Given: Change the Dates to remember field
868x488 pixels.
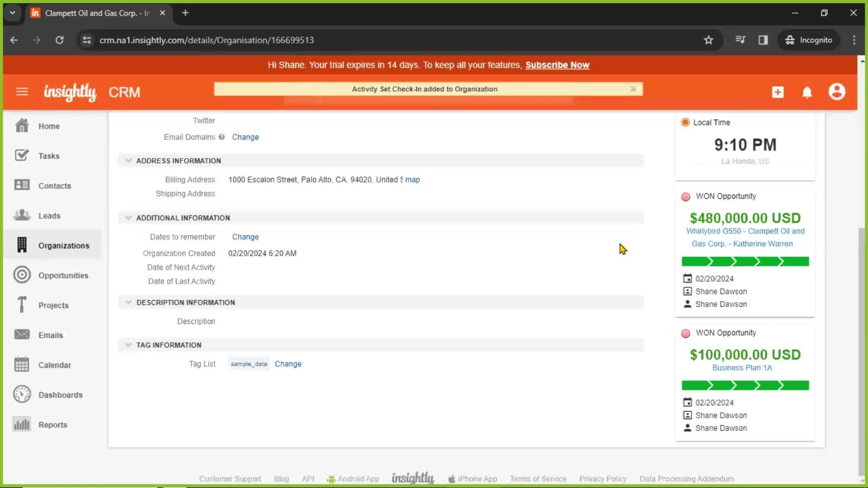Looking at the screenshot, I should [x=245, y=237].
